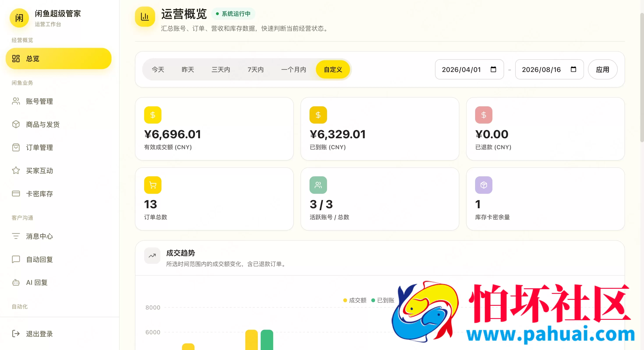Open the end date calendar picker icon
Image resolution: width=644 pixels, height=350 pixels.
click(573, 69)
